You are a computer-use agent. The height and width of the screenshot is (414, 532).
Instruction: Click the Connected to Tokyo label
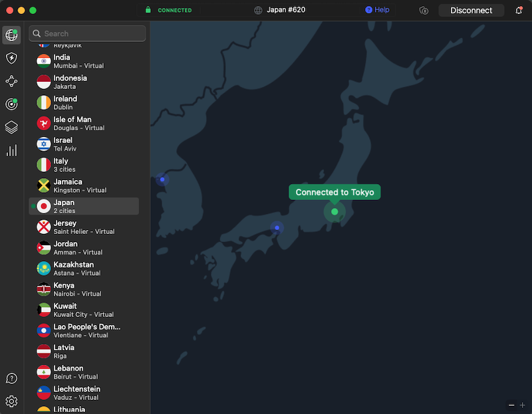(334, 192)
